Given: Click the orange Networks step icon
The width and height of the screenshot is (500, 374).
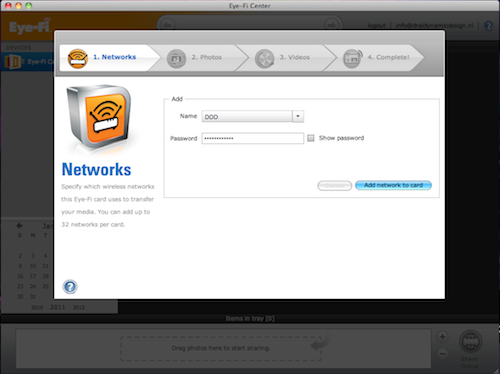Looking at the screenshot, I should point(77,58).
